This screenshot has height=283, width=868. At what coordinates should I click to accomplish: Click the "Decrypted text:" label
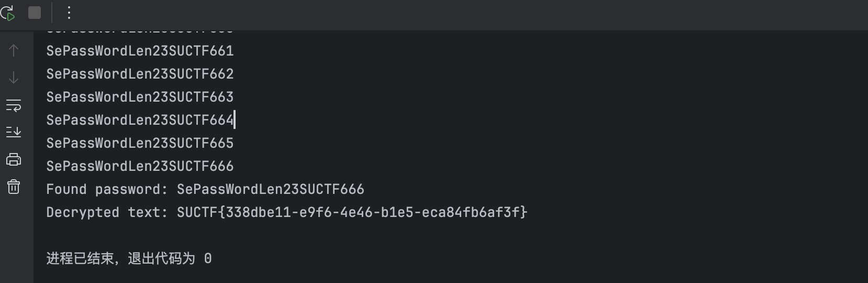pos(83,212)
